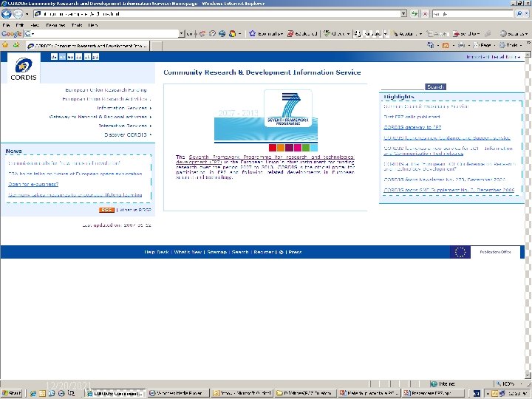The width and height of the screenshot is (532, 399).
Task: Refresh the page with the green arrows icon
Action: pos(415,14)
